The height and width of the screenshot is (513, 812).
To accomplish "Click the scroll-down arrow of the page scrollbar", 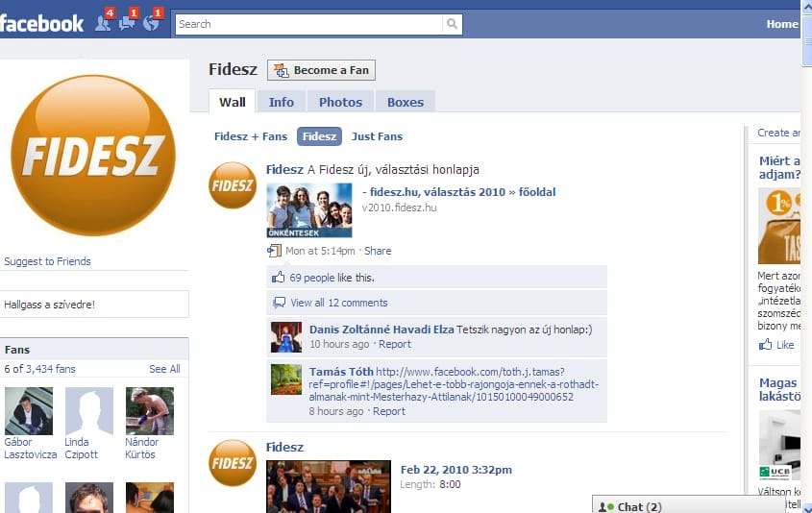I will [806, 508].
